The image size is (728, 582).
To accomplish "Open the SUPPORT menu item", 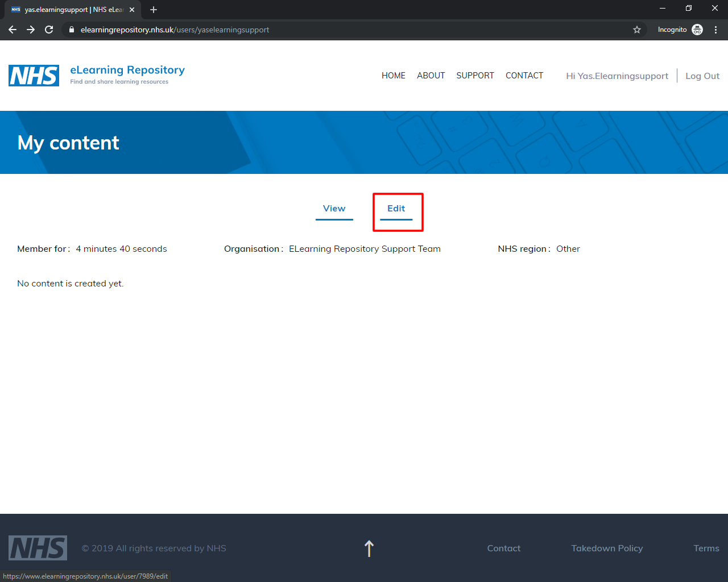I will pyautogui.click(x=475, y=76).
